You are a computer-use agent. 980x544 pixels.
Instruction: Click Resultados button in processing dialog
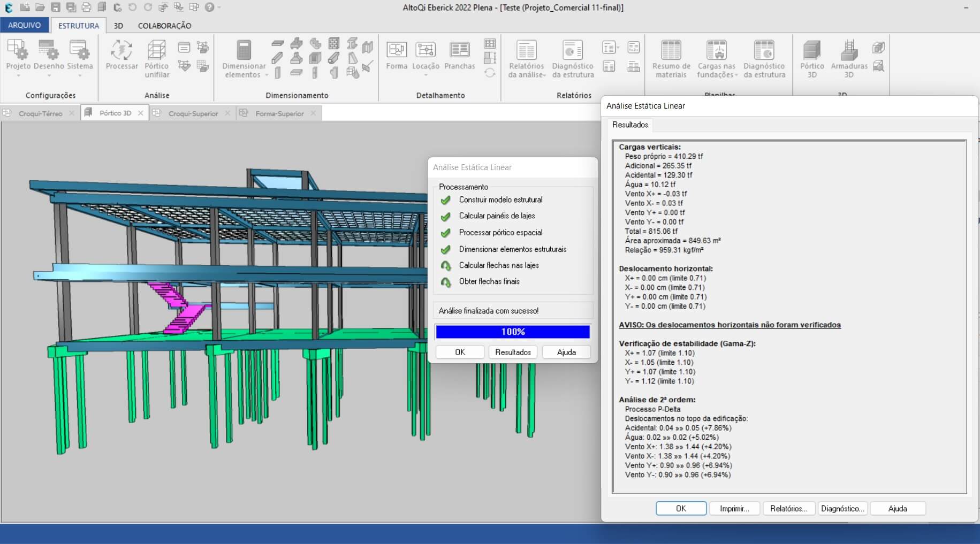[513, 352]
